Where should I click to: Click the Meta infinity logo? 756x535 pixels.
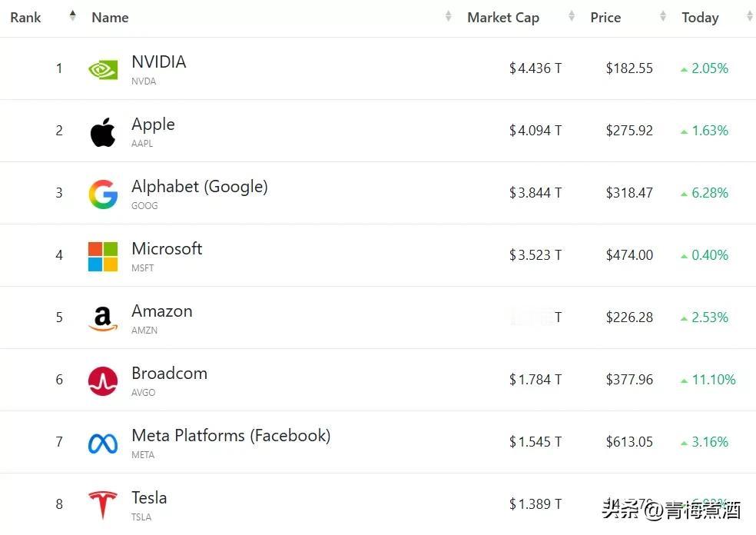click(x=103, y=444)
